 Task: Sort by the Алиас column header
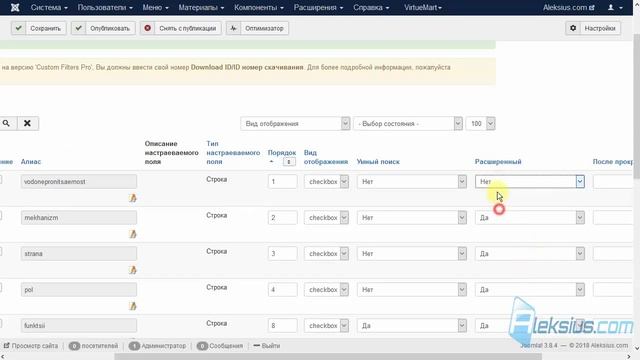pyautogui.click(x=31, y=162)
